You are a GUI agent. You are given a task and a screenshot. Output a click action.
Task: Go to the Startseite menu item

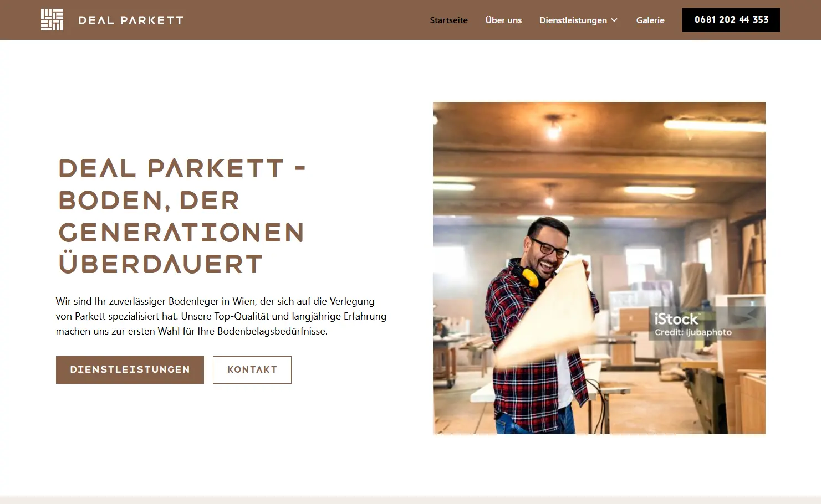coord(448,20)
